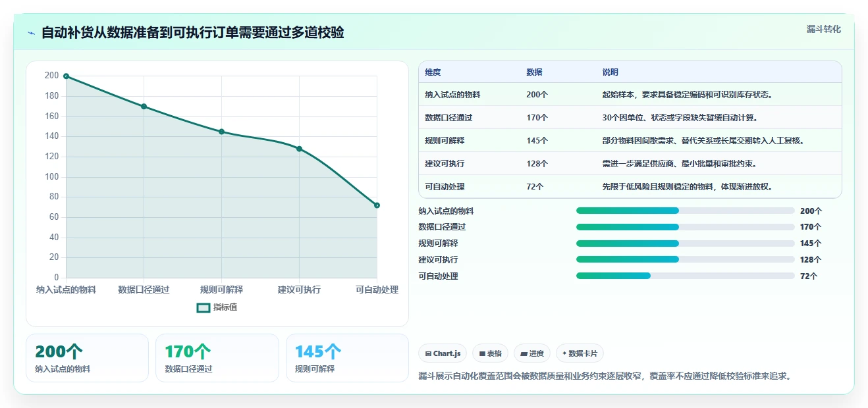Click the description starting with 30个因单位

point(680,118)
